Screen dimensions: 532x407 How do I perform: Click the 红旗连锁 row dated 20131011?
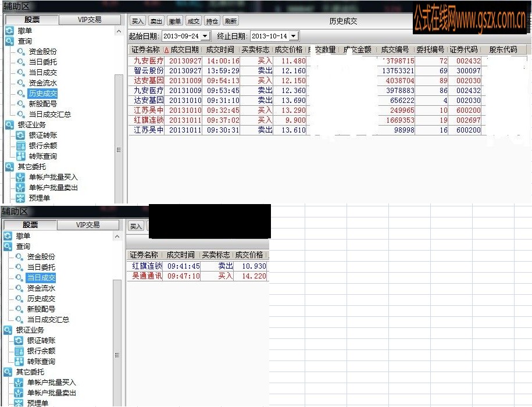(305, 120)
